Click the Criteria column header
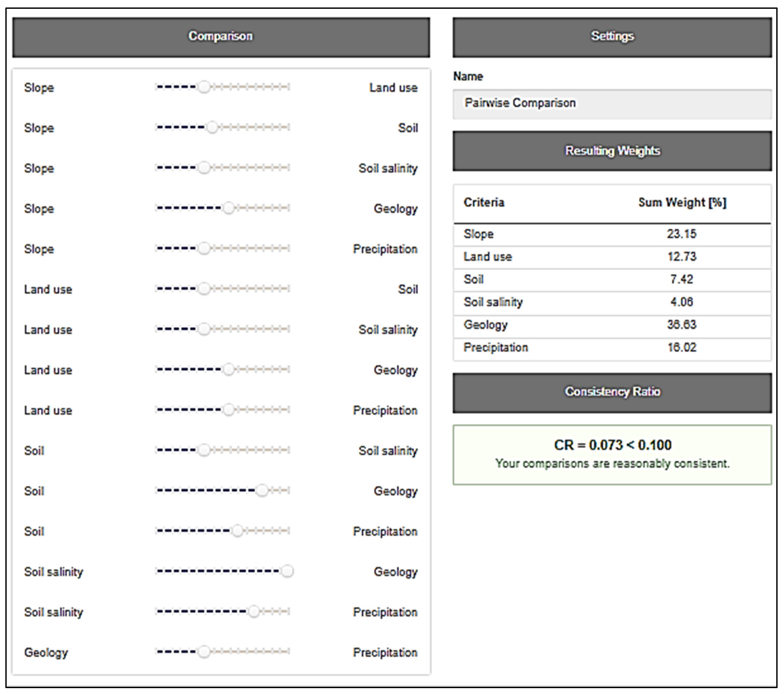This screenshot has height=694, width=784. pyautogui.click(x=484, y=202)
